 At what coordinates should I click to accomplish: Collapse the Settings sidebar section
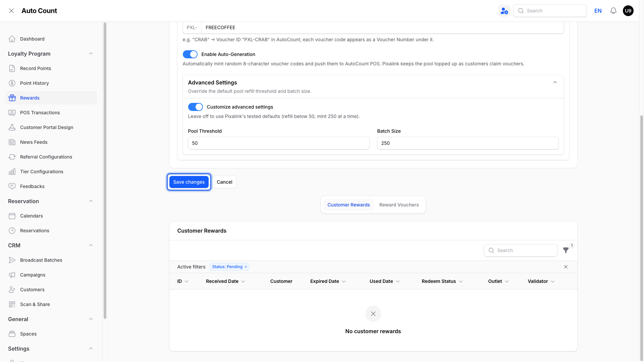(91, 349)
